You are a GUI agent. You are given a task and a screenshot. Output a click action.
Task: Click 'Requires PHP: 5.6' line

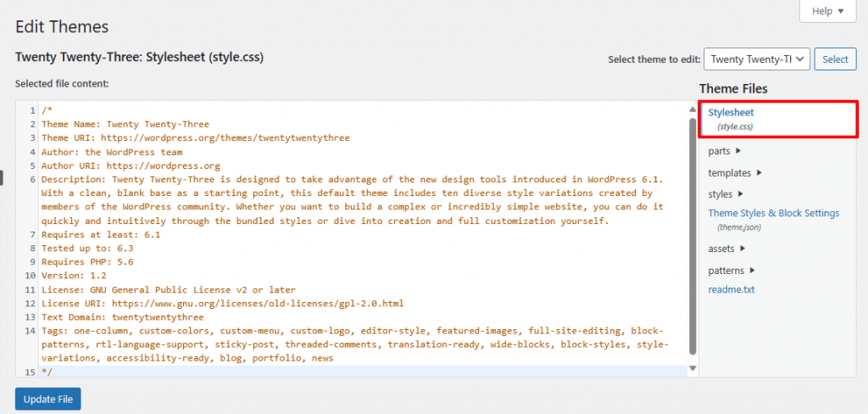coord(87,262)
